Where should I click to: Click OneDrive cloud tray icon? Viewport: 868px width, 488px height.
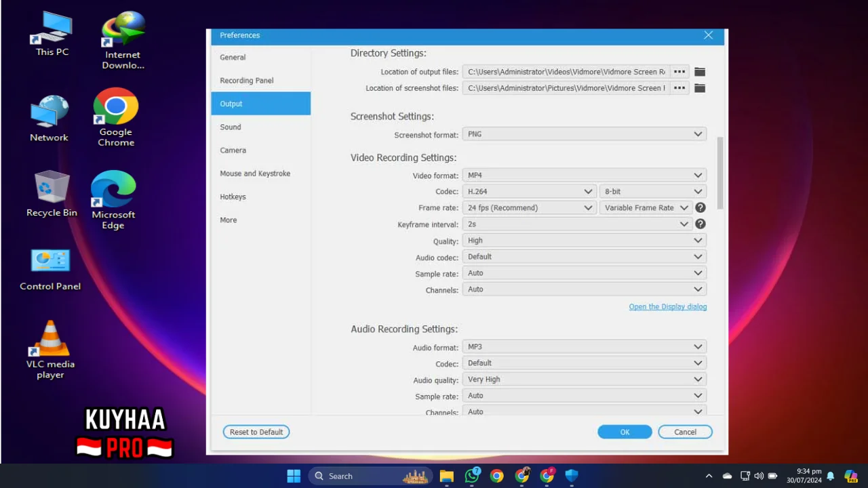tap(727, 476)
